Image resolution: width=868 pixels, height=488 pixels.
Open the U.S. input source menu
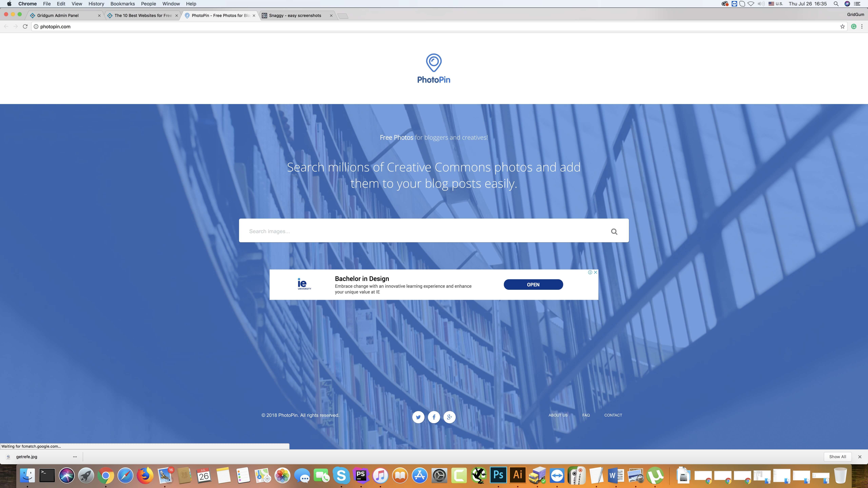click(x=775, y=4)
